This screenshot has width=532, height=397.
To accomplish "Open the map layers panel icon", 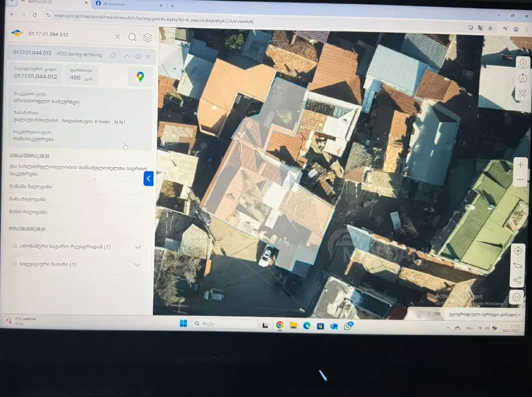I will (x=148, y=37).
